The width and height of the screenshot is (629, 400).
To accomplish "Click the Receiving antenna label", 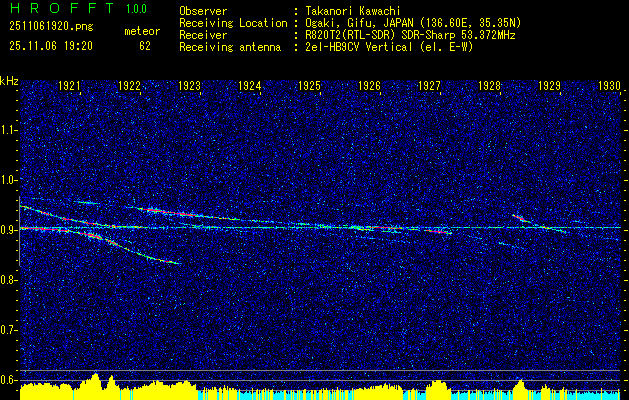I will point(230,47).
